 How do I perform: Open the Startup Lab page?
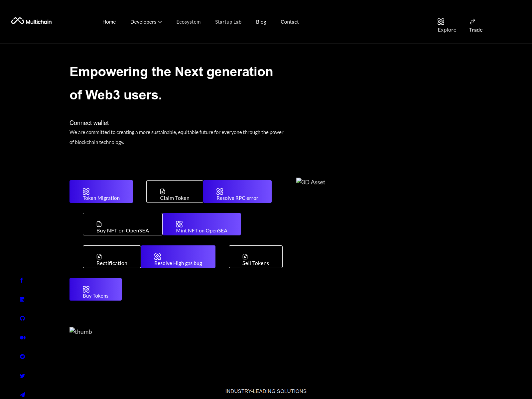228,22
